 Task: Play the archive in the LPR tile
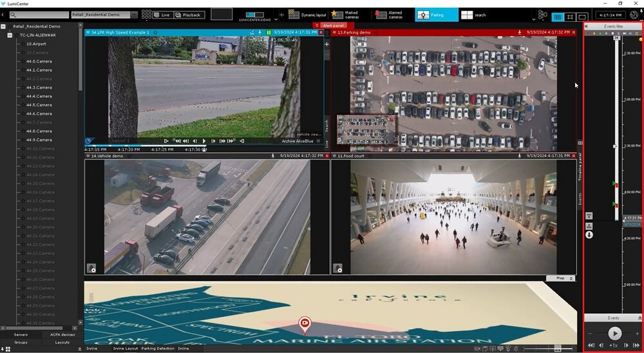click(x=204, y=141)
